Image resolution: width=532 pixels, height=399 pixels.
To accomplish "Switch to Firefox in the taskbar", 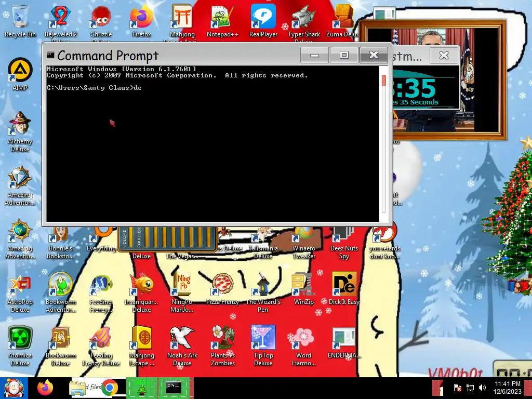I will click(45, 388).
